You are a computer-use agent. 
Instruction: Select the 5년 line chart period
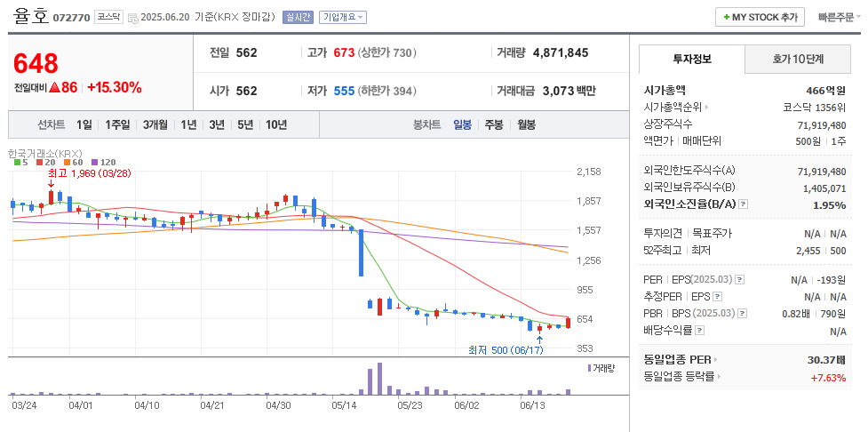(x=244, y=124)
